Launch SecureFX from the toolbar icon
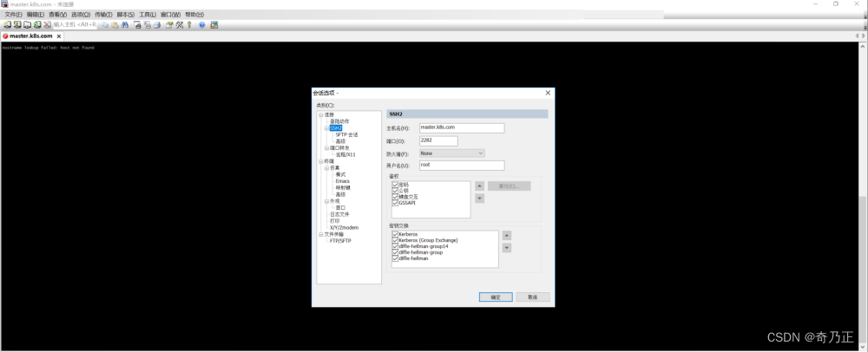Image resolution: width=868 pixels, height=352 pixels. tap(214, 25)
